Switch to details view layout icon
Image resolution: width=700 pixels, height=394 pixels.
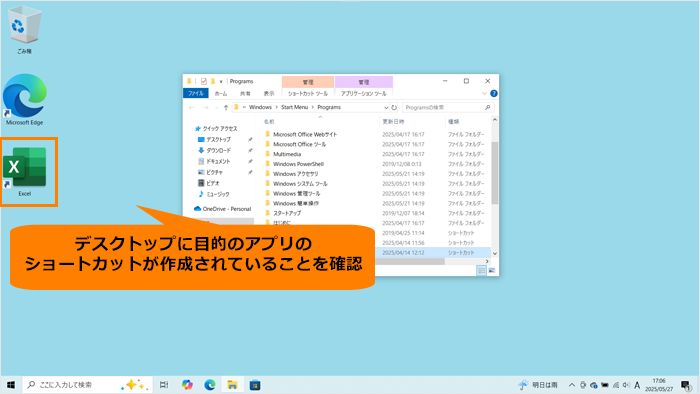(x=482, y=270)
